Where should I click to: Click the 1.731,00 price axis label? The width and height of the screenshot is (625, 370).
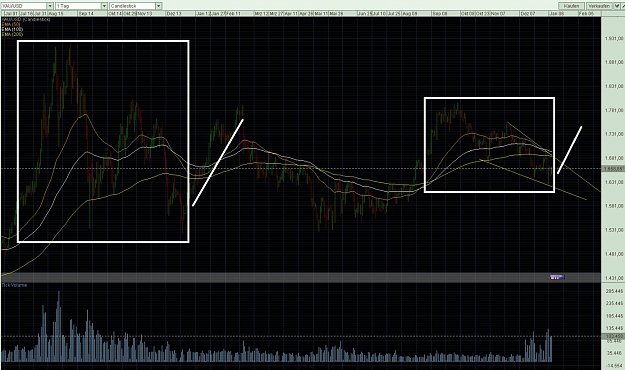tap(614, 134)
